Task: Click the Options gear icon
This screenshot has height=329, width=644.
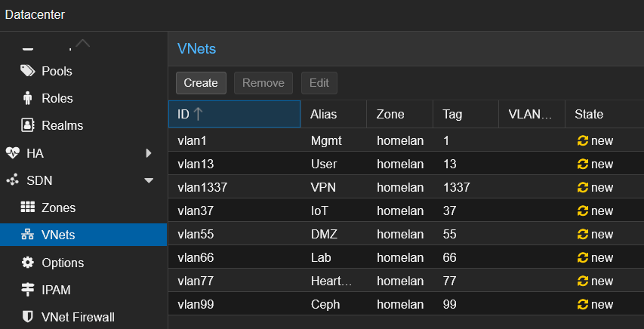Action: coord(28,263)
